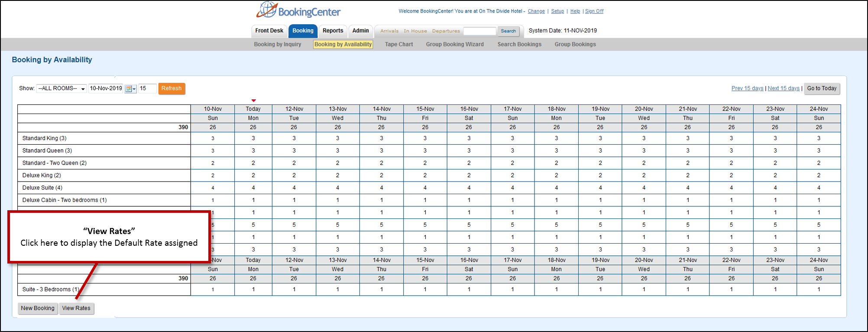Click the lower 21-Nov column header

[688, 260]
